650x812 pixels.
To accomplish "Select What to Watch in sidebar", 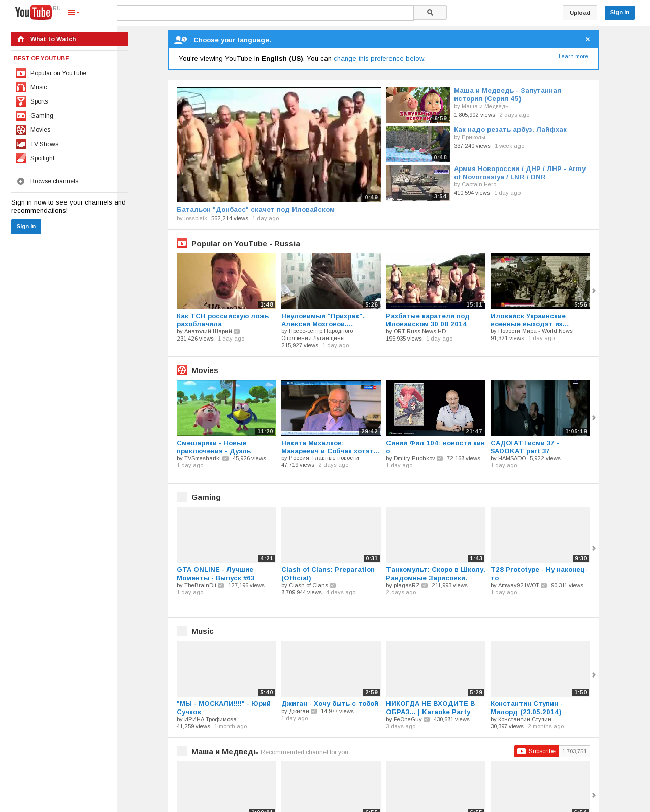I will (x=70, y=39).
